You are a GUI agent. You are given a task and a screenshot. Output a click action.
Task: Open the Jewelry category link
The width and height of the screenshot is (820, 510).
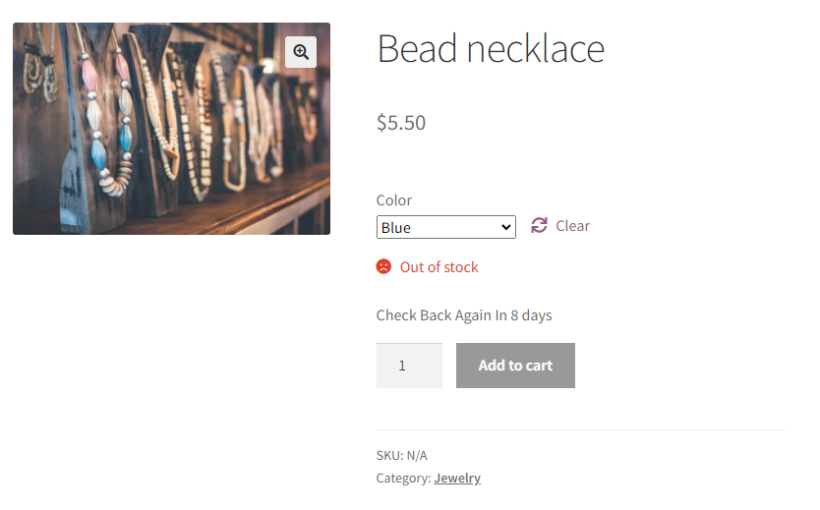[457, 478]
